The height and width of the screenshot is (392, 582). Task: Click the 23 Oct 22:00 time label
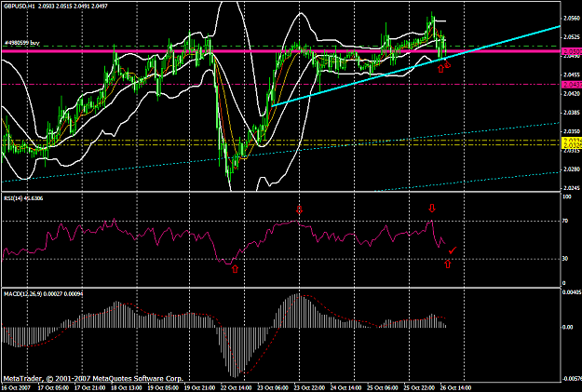[x=309, y=387]
